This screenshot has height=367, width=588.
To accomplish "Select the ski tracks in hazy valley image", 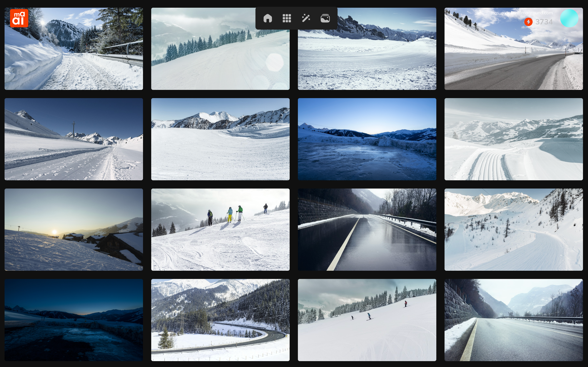I will (x=513, y=139).
